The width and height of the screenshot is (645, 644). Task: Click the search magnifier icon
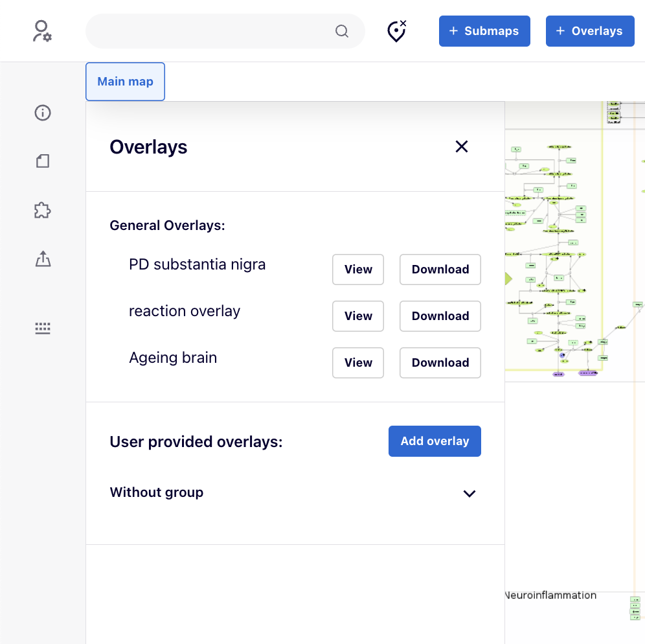click(342, 31)
